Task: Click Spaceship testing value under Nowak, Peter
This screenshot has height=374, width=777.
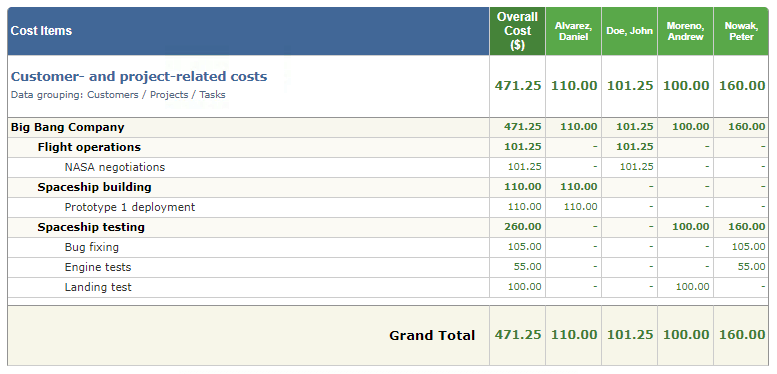Action: (x=747, y=227)
